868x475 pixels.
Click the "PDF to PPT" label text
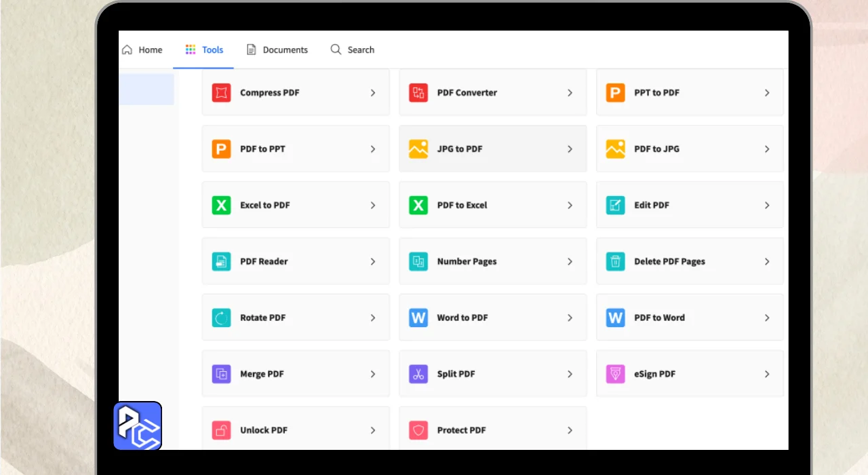[262, 149]
